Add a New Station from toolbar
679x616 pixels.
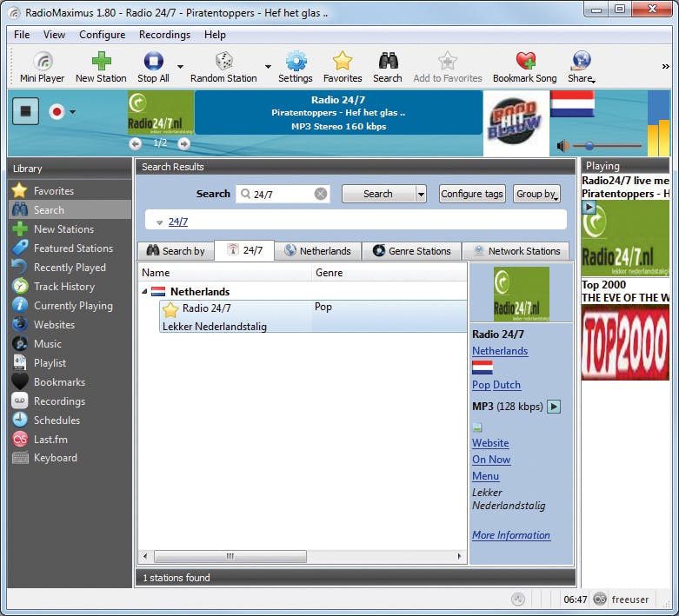(101, 67)
